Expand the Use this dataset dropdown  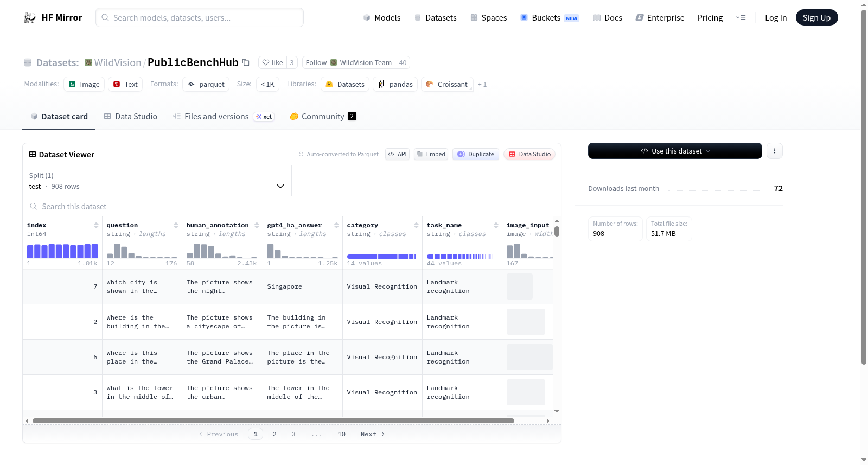pyautogui.click(x=675, y=151)
